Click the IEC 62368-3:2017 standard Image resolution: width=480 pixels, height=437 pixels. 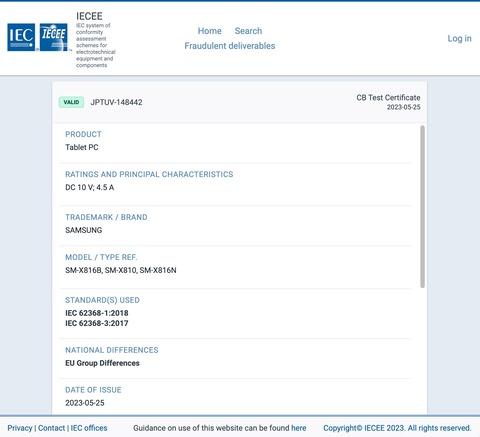[97, 323]
